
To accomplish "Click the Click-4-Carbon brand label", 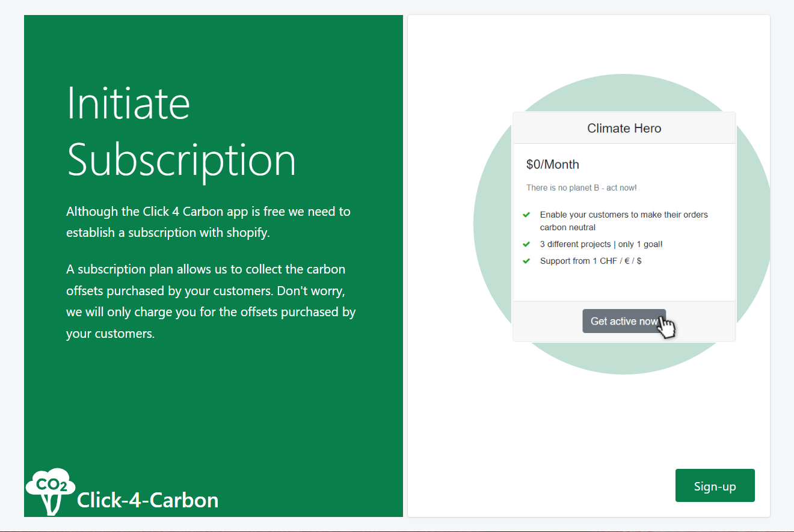I will 146,500.
